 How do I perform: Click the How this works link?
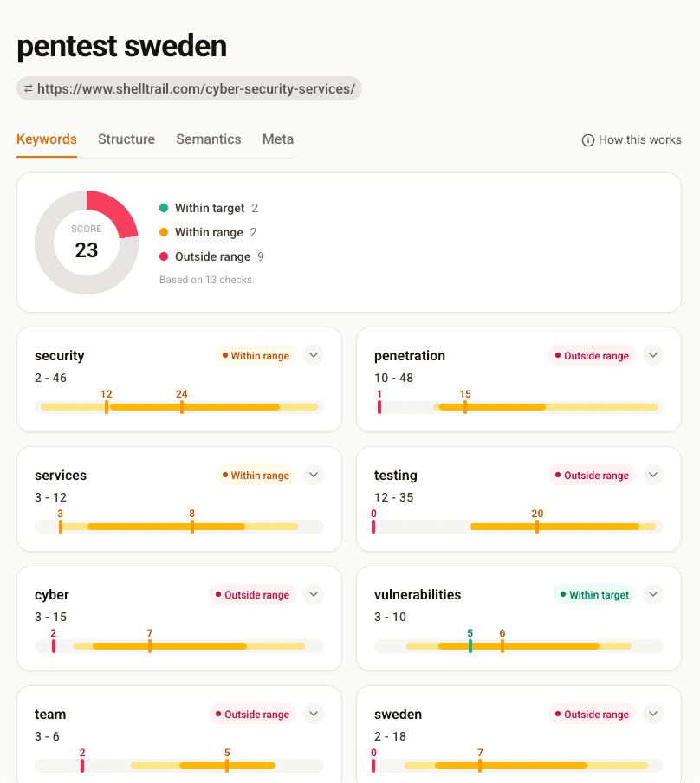638,139
